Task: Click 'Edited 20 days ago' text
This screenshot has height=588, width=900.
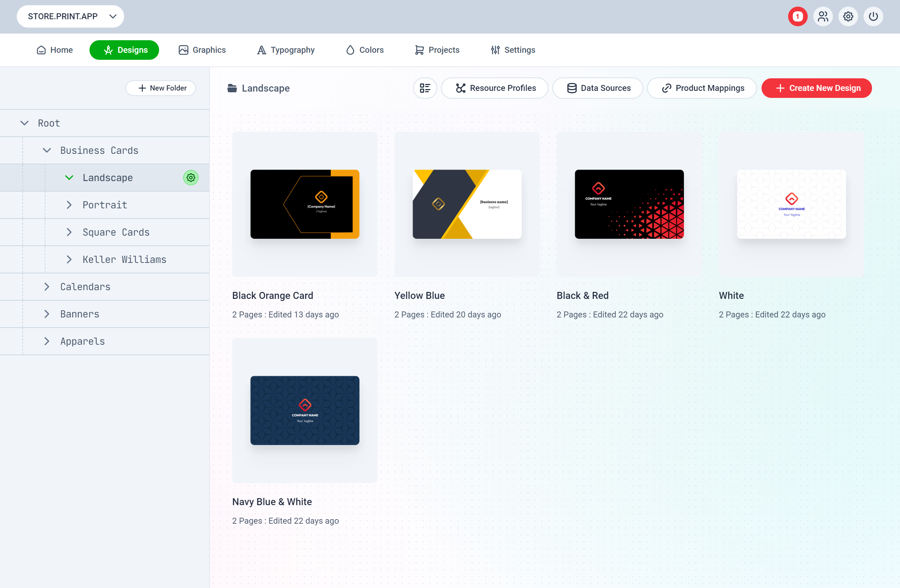Action: click(x=466, y=314)
